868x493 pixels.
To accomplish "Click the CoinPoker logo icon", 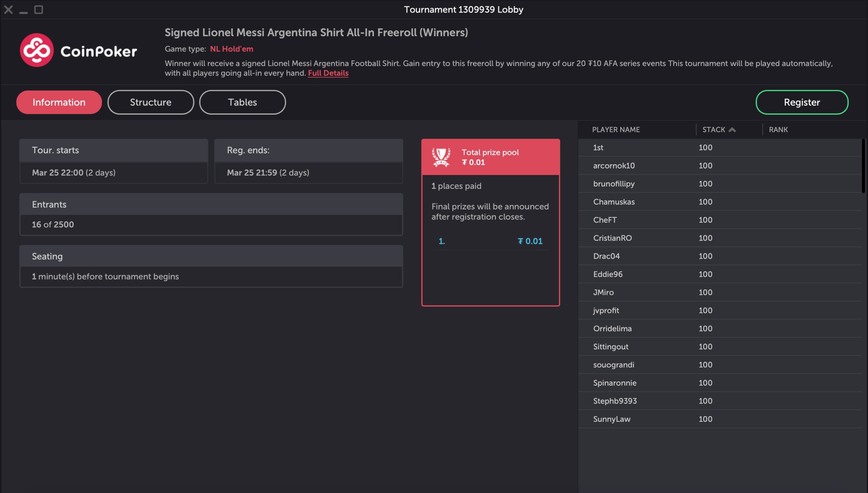I will tap(37, 50).
